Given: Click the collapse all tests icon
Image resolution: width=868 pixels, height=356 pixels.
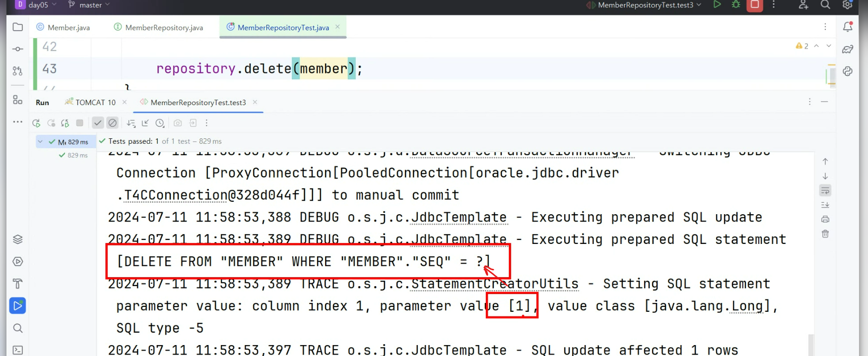Looking at the screenshot, I should 145,123.
